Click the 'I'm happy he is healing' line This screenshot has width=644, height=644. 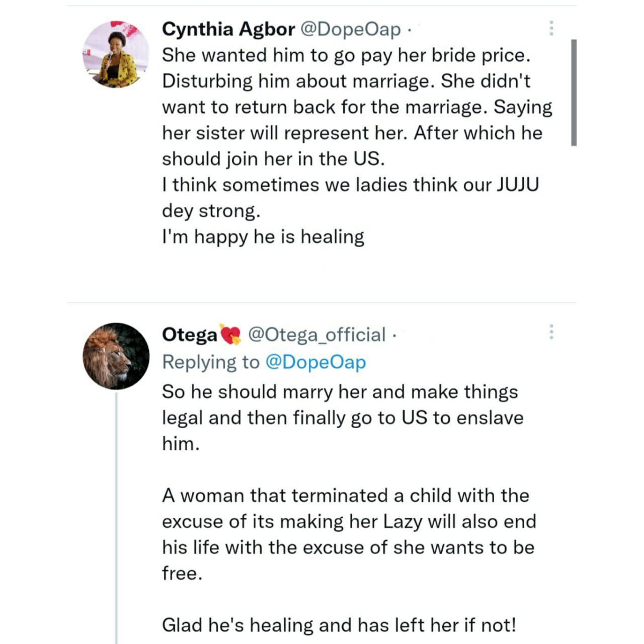click(x=263, y=236)
